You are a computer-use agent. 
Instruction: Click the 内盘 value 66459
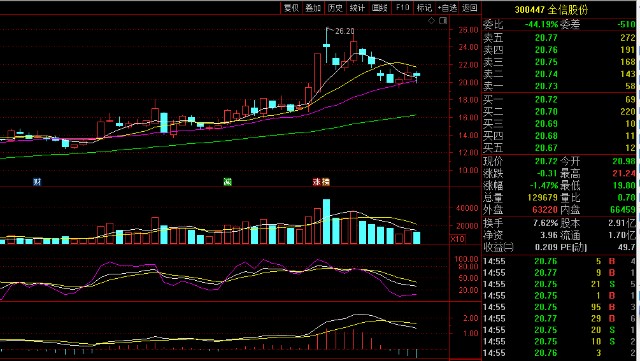(x=623, y=210)
